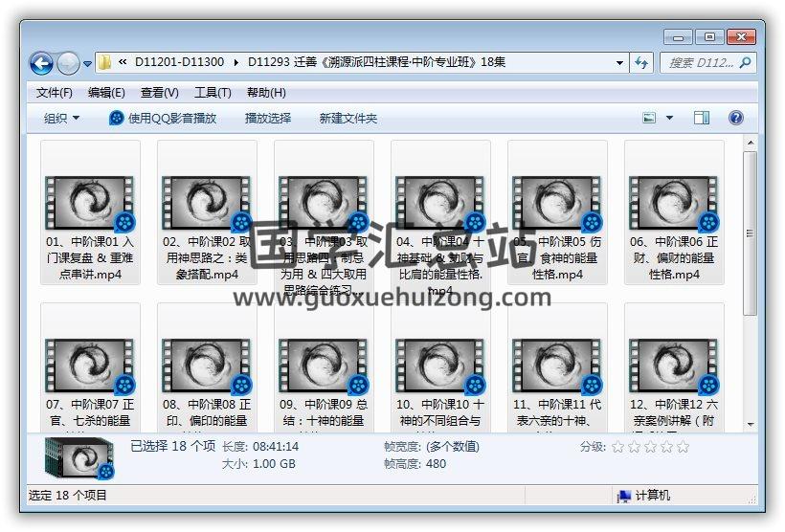Click the refresh icon beside address bar

tap(641, 62)
